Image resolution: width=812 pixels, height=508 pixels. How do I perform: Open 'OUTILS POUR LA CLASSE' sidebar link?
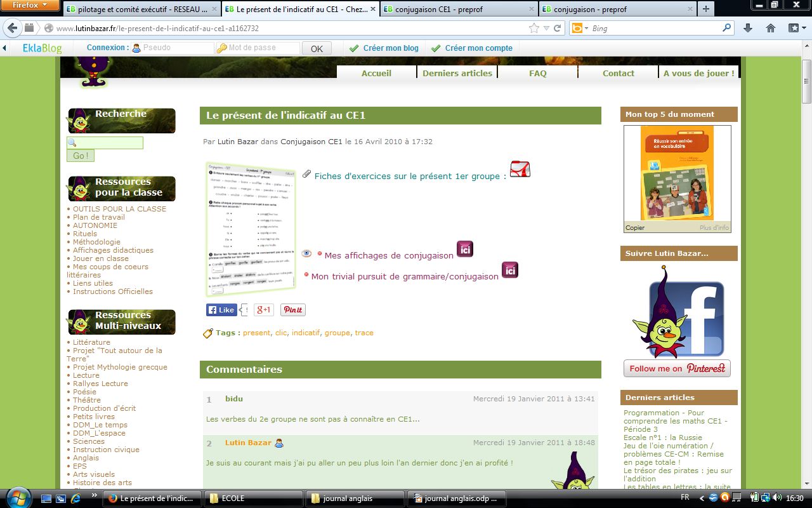(119, 209)
